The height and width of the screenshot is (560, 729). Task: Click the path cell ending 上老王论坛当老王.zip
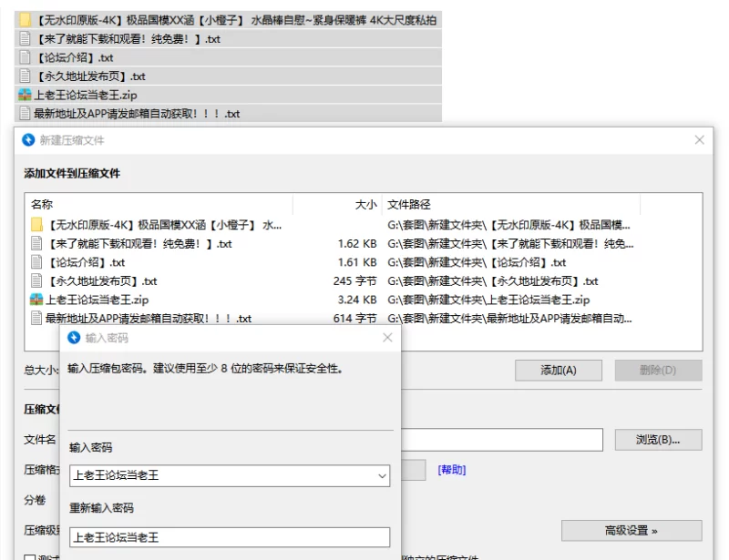tap(488, 300)
